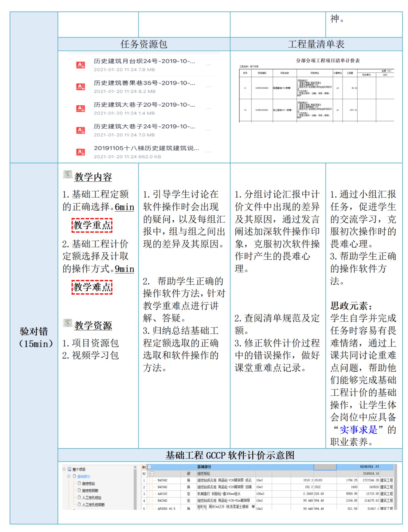Viewport: 408px width, 532px height.
Task: Collapse the B1 基础部分 row group
Action: coord(150,467)
